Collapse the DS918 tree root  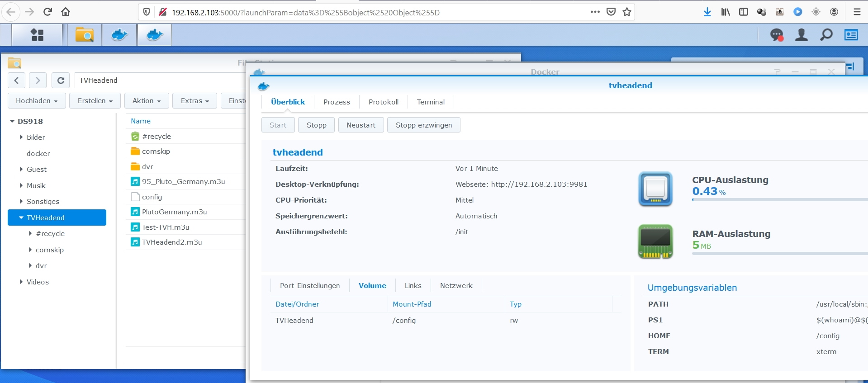(x=12, y=121)
